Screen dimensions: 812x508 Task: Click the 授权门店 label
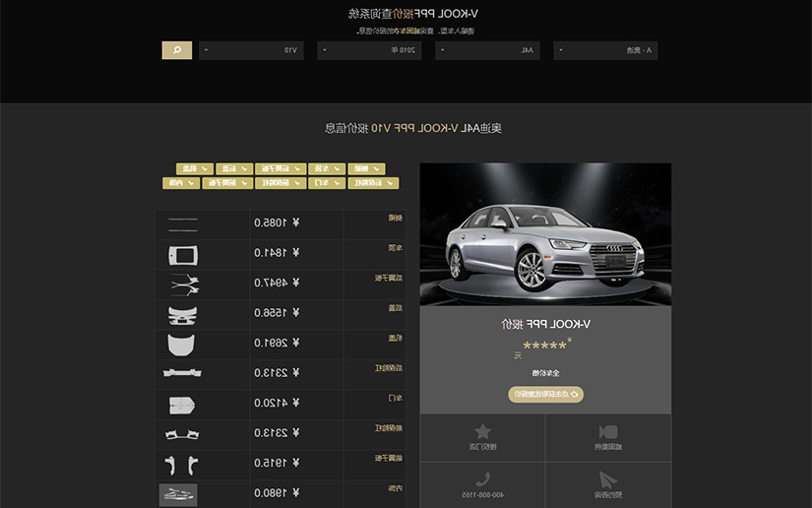[482, 447]
